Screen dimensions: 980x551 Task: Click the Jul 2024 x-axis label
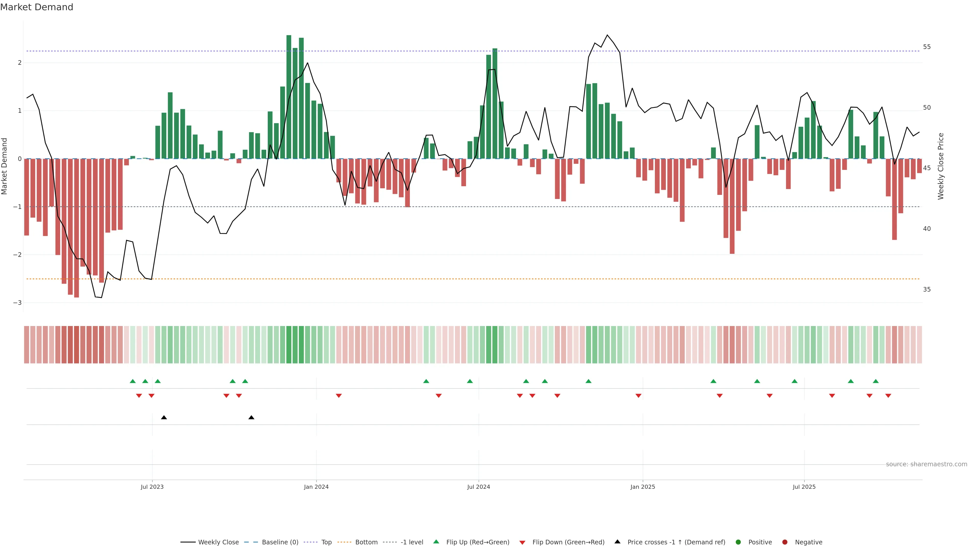[479, 487]
